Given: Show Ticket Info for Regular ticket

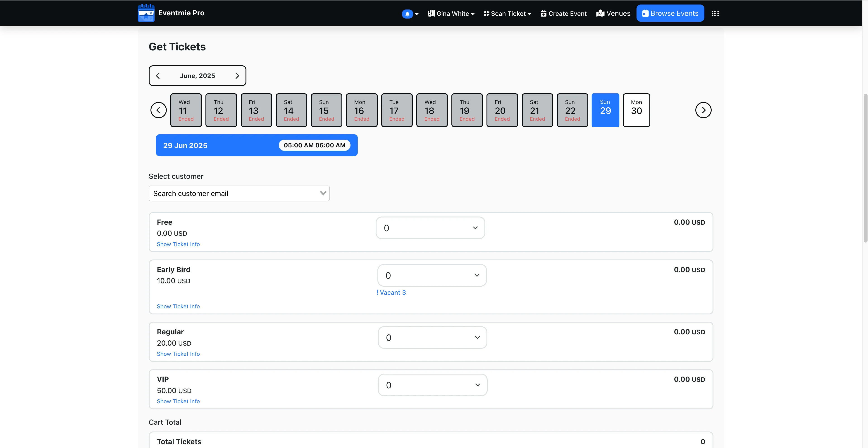Looking at the screenshot, I should click(178, 354).
